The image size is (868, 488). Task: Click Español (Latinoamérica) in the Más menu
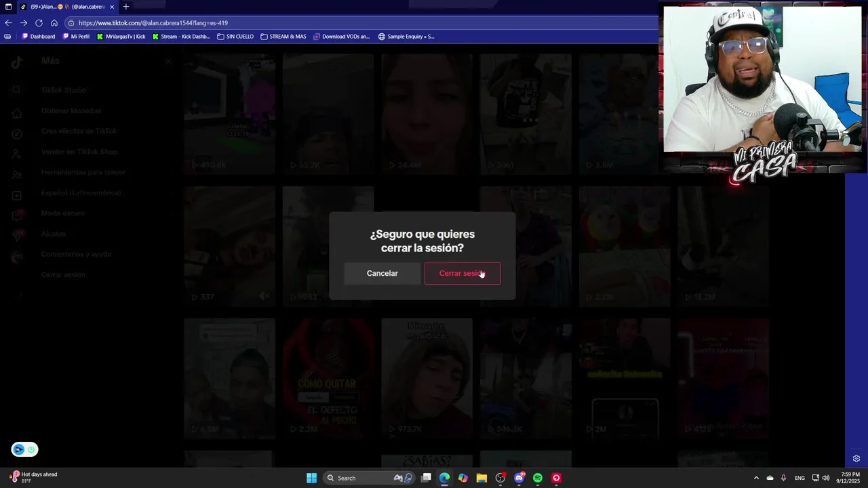point(81,193)
